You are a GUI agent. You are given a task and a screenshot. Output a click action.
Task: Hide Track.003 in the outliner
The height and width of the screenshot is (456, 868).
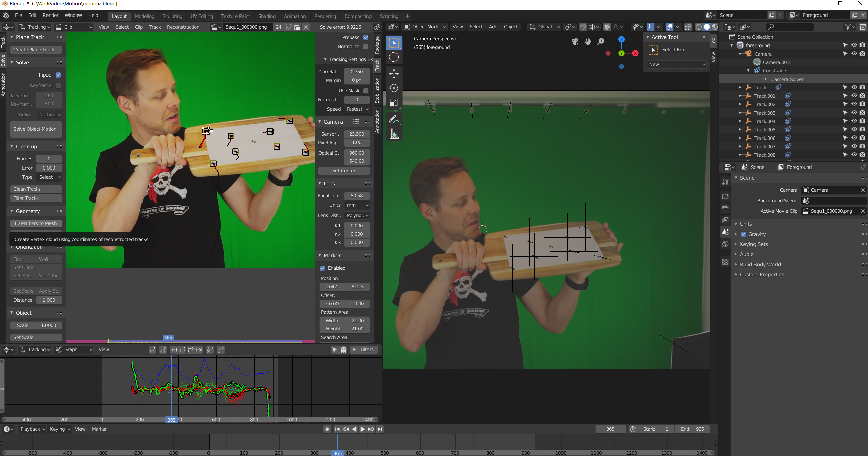tap(855, 113)
